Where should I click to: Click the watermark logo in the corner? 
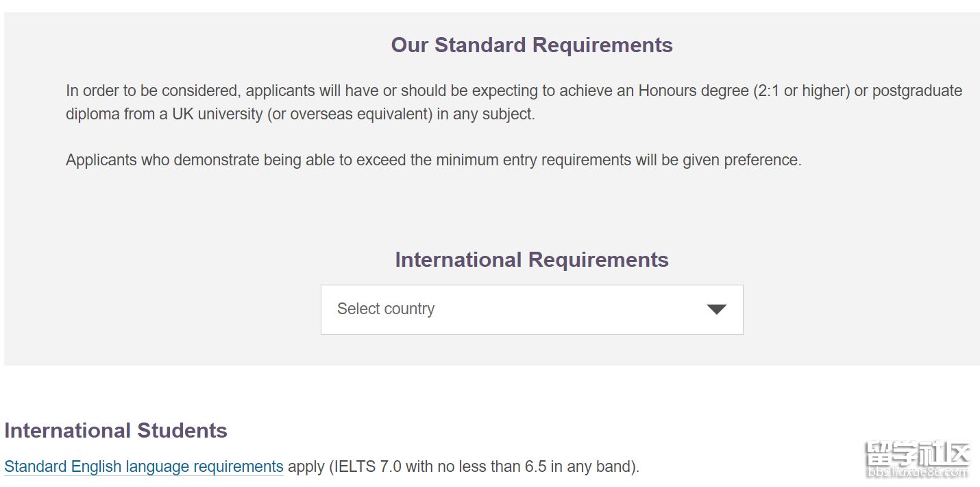click(x=918, y=454)
